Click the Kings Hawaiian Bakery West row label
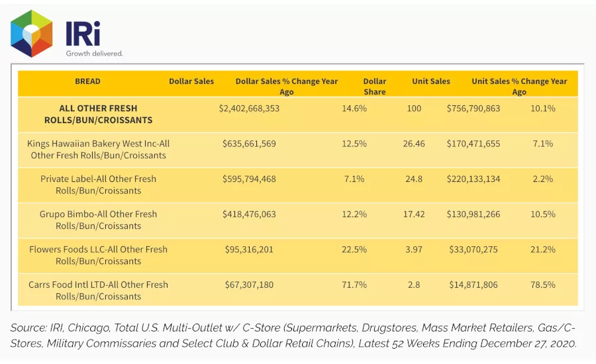This screenshot has width=596, height=364. click(99, 150)
